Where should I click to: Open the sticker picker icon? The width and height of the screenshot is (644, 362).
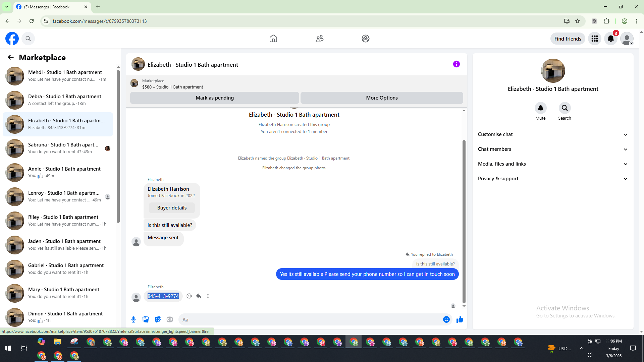[158, 319]
